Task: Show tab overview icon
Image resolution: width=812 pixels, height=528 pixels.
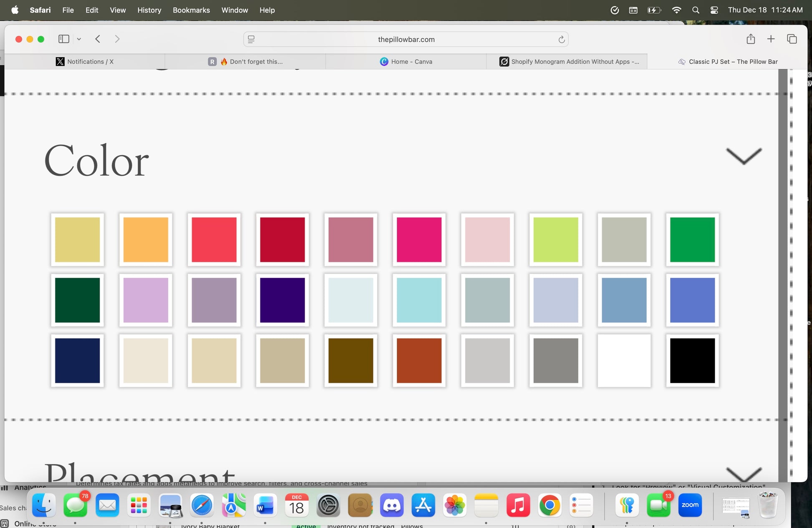Action: tap(792, 39)
